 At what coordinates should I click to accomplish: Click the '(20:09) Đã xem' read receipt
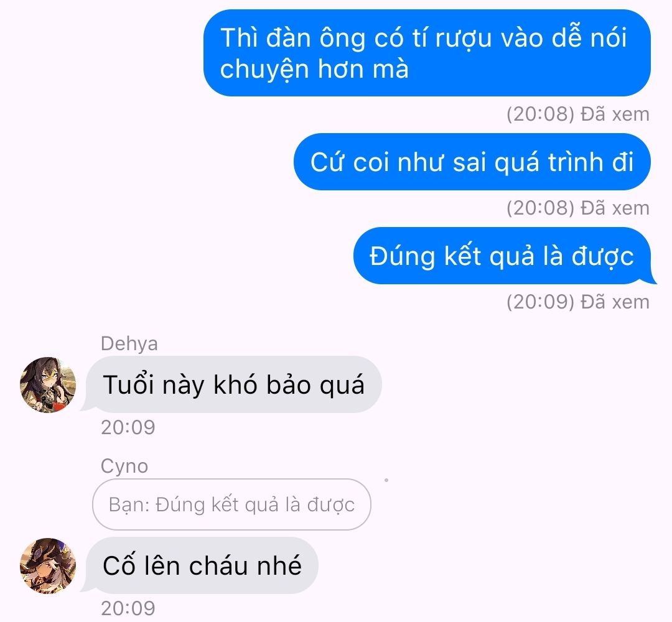577,302
